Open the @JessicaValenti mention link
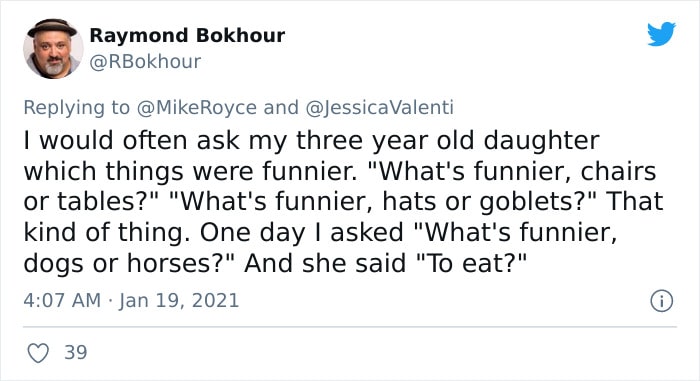700x381 pixels. tap(379, 108)
